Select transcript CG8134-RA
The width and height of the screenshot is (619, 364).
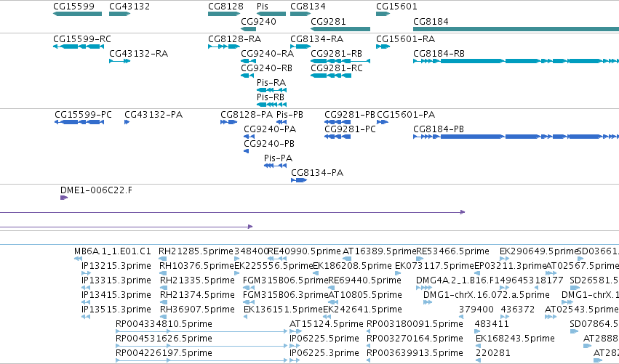coord(300,46)
